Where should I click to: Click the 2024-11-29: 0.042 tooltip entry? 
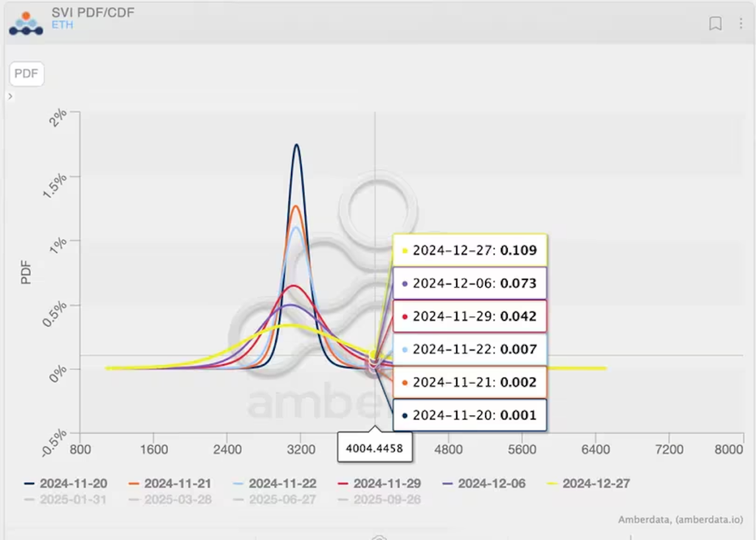coord(470,316)
